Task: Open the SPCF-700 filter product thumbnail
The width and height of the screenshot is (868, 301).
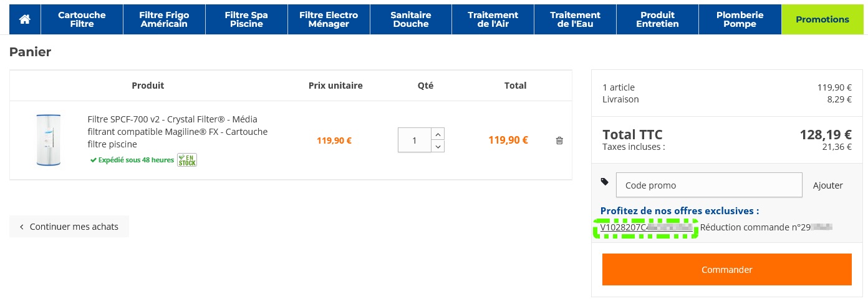Action: [48, 140]
